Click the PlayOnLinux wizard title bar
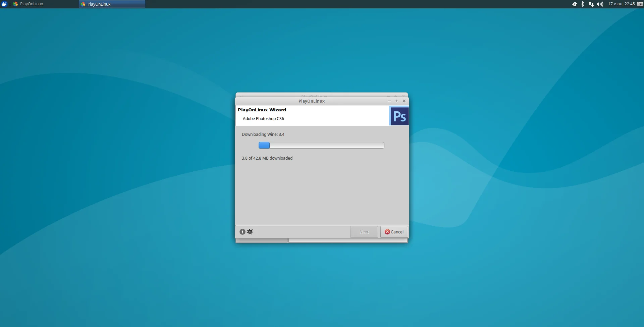Screen dimensions: 644x327 312,101
